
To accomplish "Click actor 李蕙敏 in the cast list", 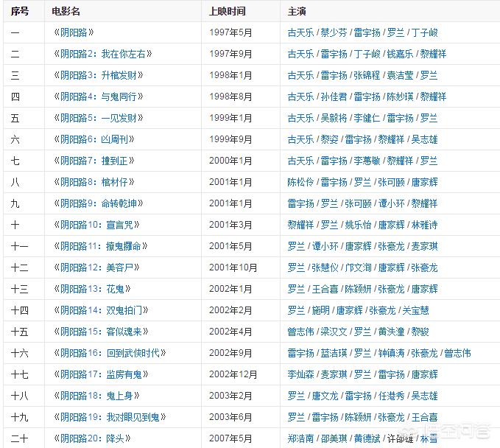I will [x=367, y=161].
